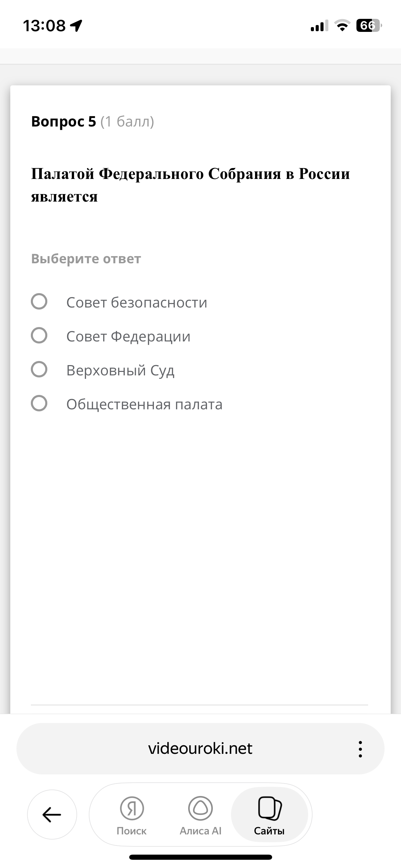Tap the (1 балл) score label
The image size is (401, 868).
127,122
